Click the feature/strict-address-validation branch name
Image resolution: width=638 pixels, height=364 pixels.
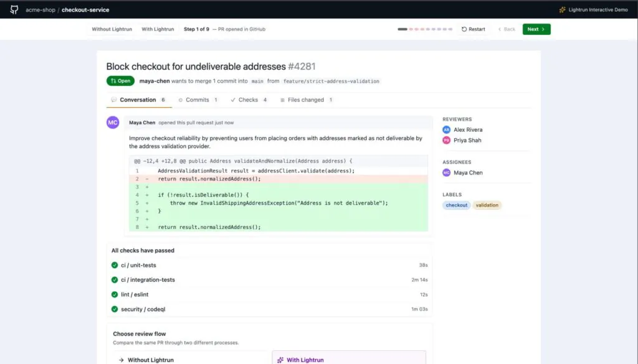331,82
